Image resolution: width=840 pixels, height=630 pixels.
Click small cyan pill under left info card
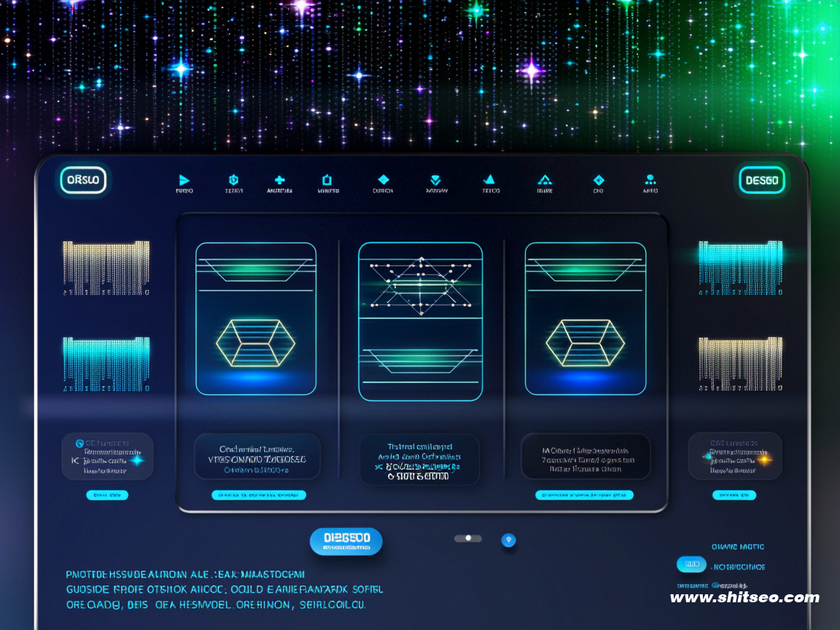[107, 495]
